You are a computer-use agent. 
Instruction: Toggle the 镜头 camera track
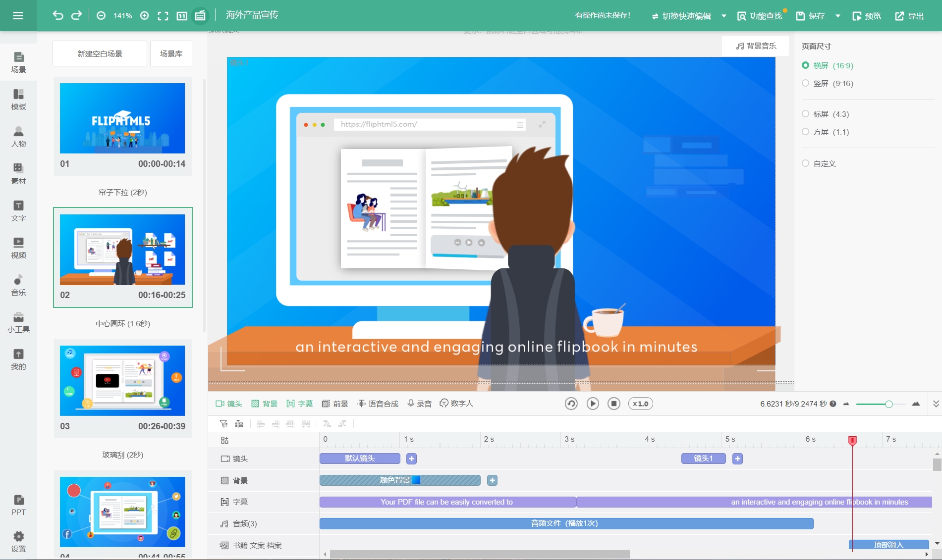(x=229, y=404)
